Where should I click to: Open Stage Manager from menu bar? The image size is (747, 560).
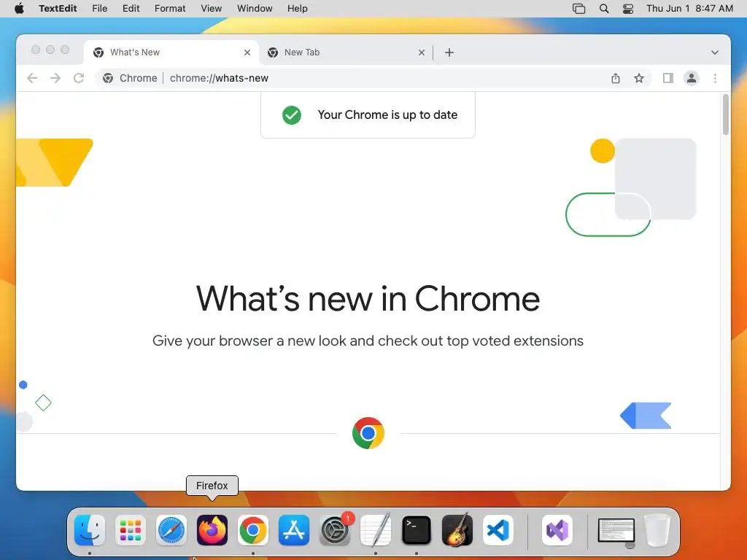click(578, 9)
